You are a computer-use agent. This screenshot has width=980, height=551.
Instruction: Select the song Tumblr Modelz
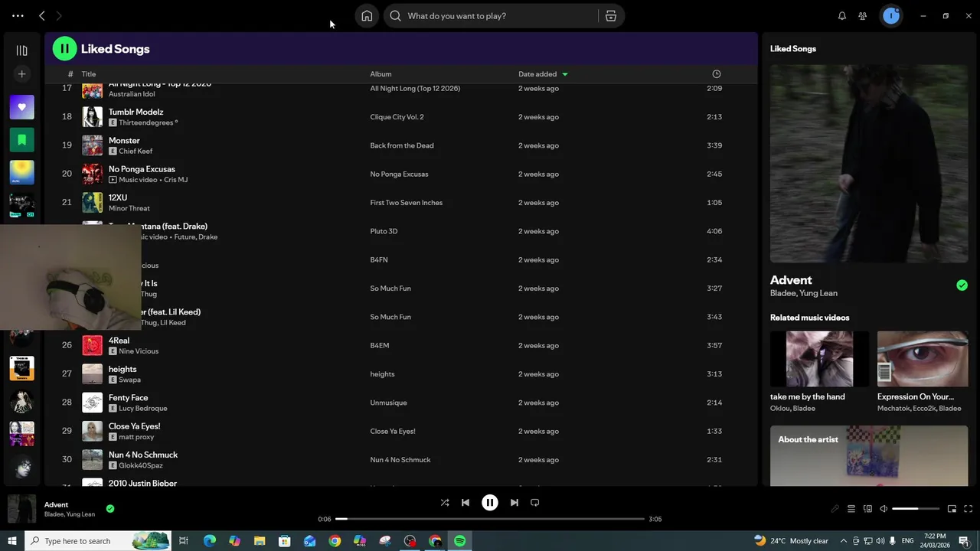(136, 112)
